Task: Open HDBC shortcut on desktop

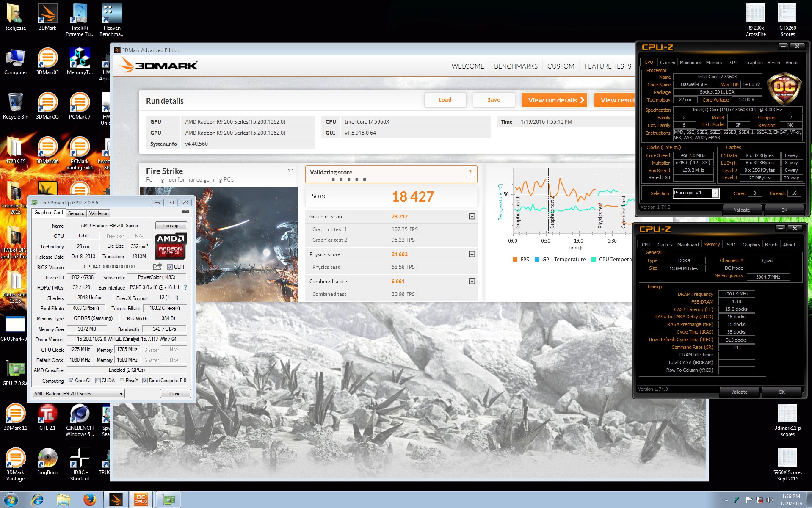Action: (x=80, y=464)
